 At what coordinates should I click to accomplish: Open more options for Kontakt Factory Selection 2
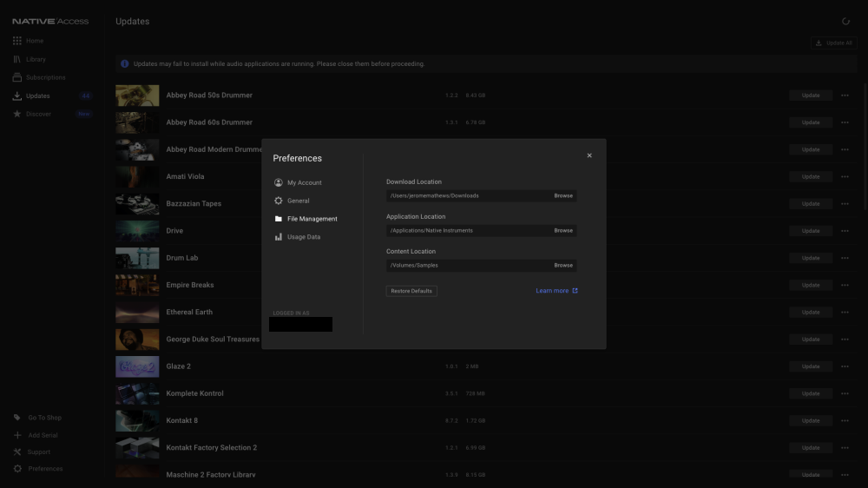[x=845, y=447]
